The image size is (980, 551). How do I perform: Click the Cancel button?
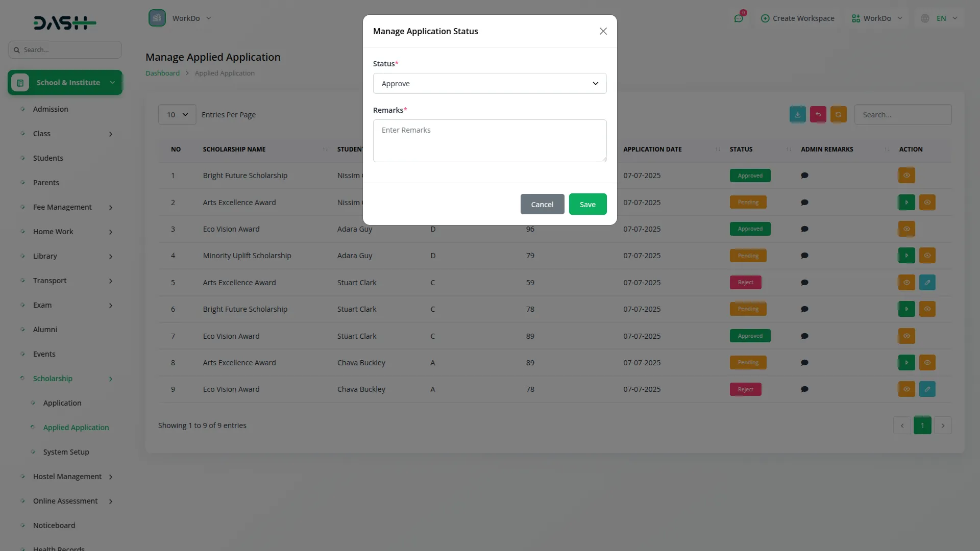point(542,204)
